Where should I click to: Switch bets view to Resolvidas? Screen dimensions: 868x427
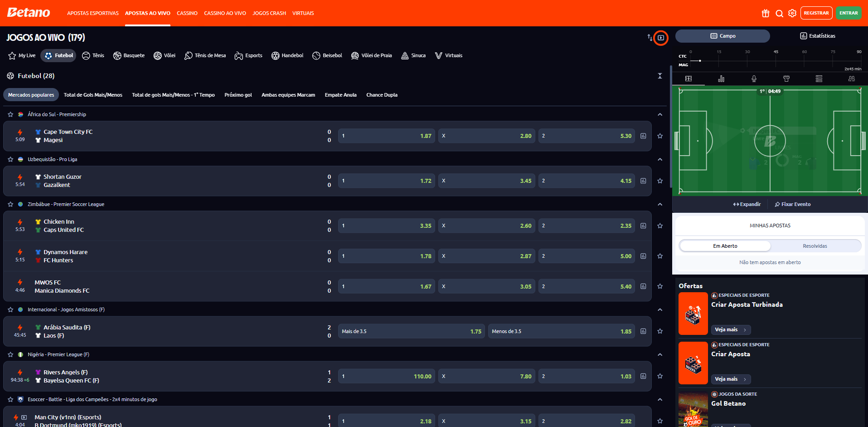coord(815,246)
